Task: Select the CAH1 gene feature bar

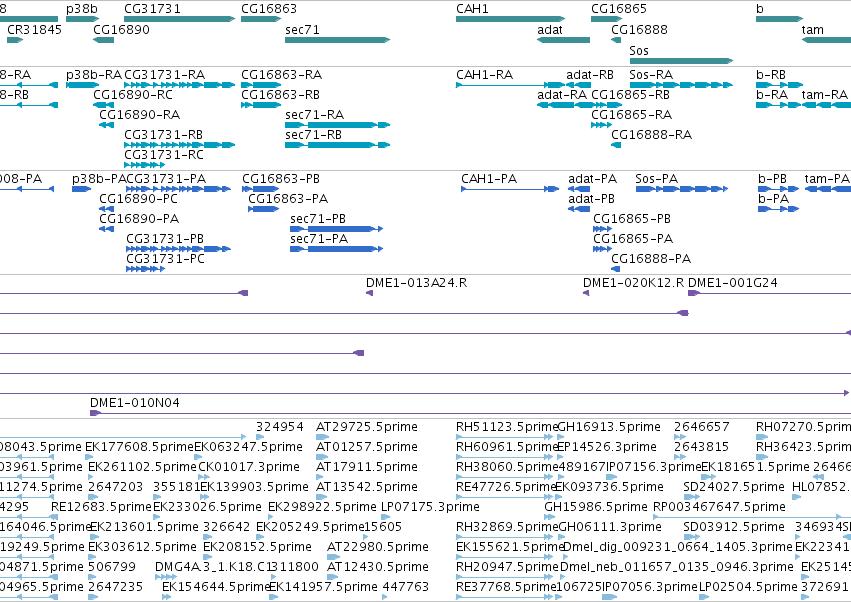Action: [x=511, y=19]
